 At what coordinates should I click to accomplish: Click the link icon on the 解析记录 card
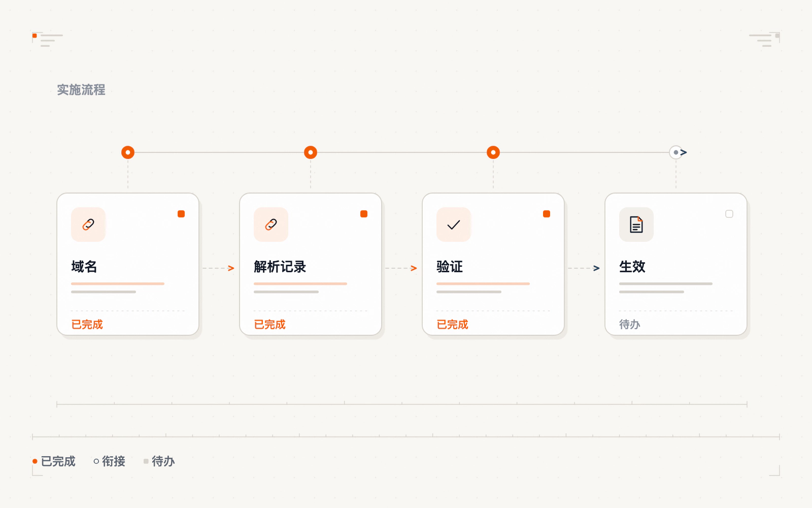(271, 225)
